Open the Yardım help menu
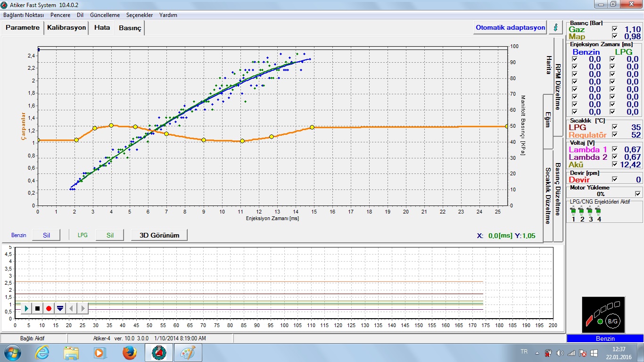Image resolution: width=644 pixels, height=362 pixels. (168, 15)
